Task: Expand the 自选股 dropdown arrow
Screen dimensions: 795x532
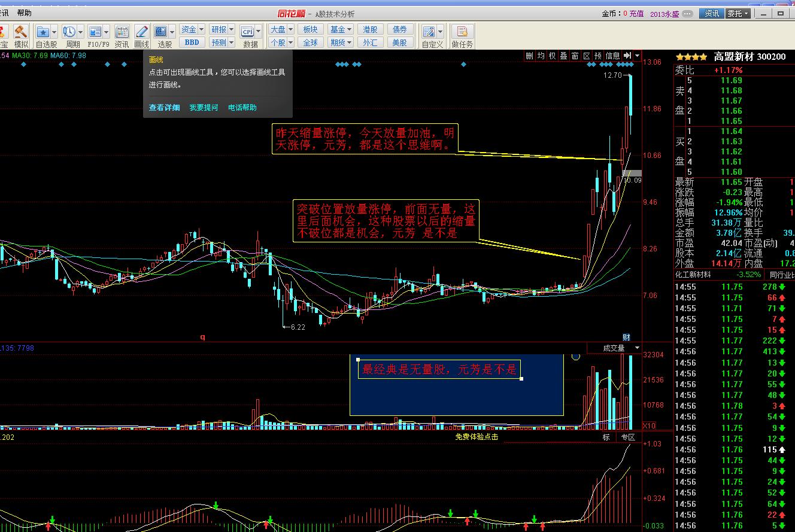Action: [x=54, y=32]
